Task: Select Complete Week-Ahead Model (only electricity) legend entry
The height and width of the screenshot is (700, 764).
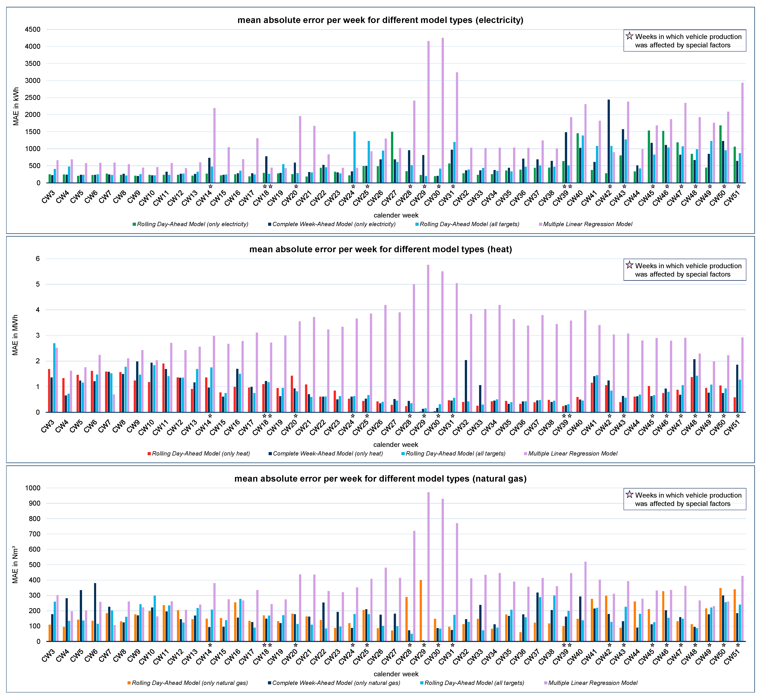Action: pyautogui.click(x=334, y=224)
